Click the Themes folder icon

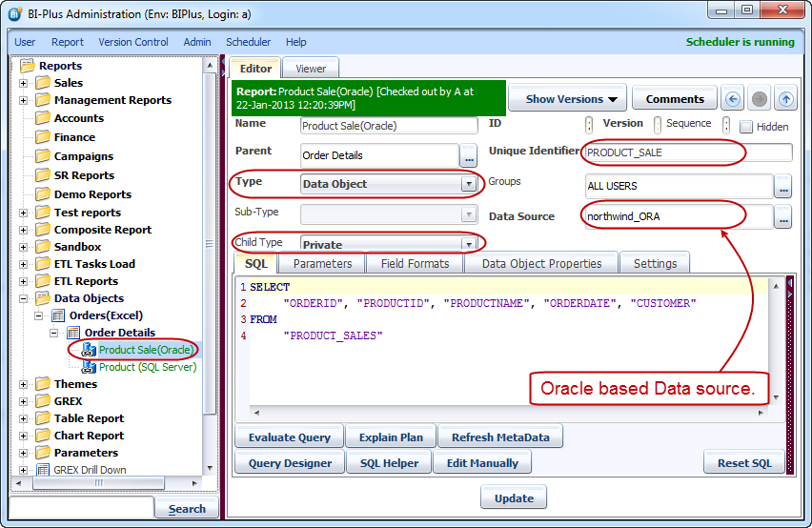pos(43,384)
